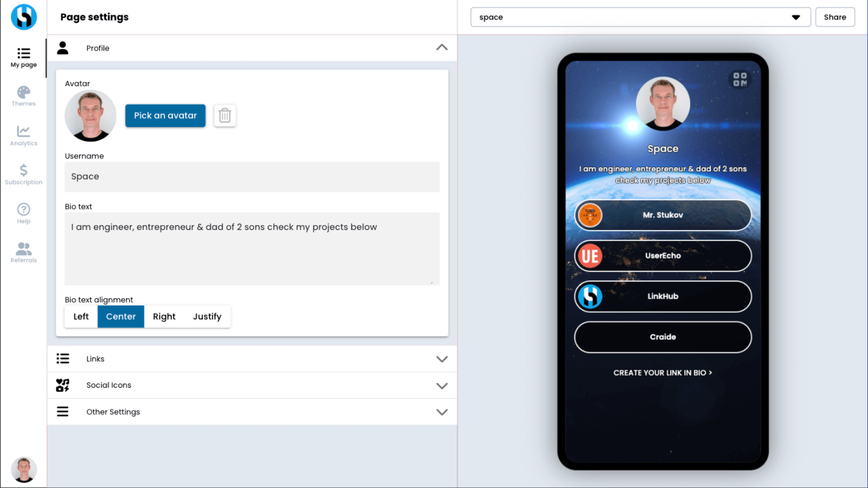Click the QR code icon on phone preview
The width and height of the screenshot is (868, 488).
(x=739, y=79)
